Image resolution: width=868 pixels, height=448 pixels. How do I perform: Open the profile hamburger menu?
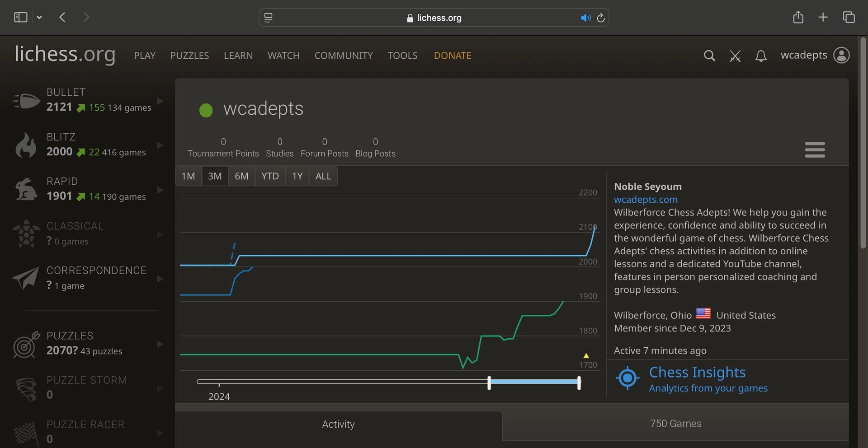click(x=815, y=149)
